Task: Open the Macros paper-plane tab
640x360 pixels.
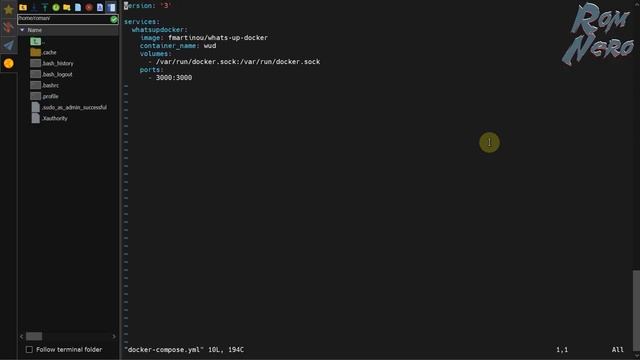Action: [x=9, y=45]
